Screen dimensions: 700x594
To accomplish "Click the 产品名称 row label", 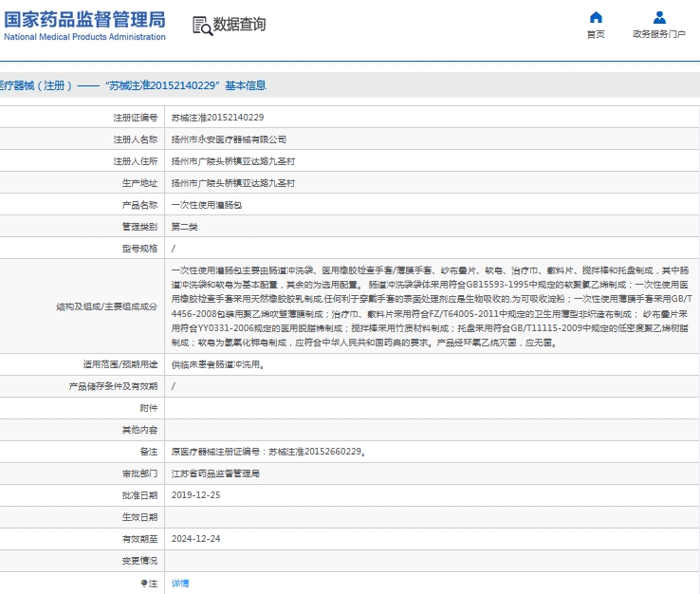I will tap(139, 205).
